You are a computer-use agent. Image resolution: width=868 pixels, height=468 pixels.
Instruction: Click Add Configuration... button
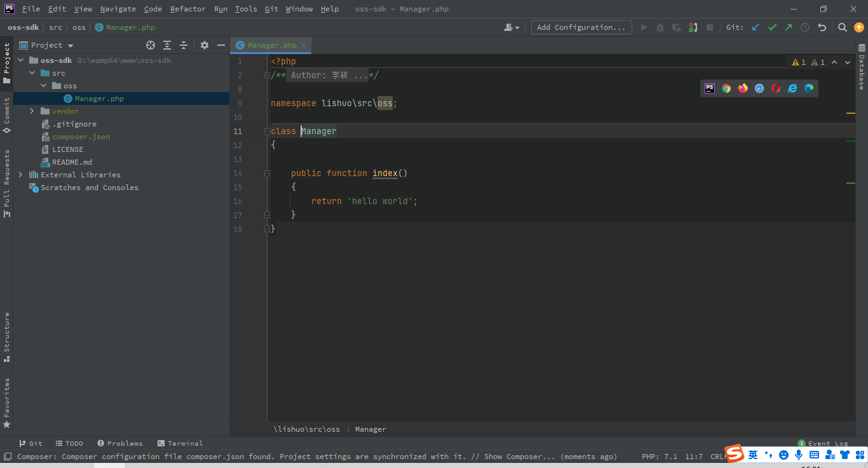point(581,27)
